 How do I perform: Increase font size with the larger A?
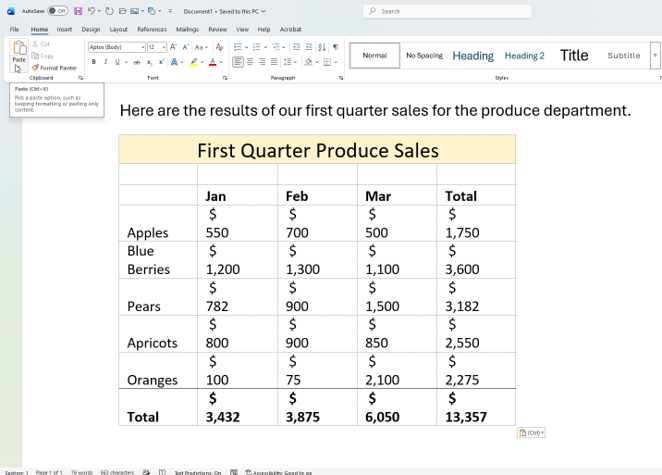173,47
